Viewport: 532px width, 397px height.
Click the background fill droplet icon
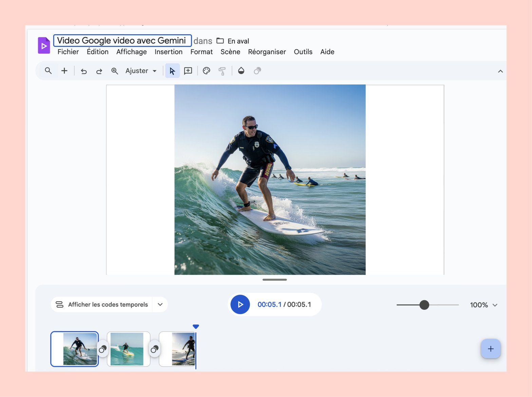tap(241, 71)
